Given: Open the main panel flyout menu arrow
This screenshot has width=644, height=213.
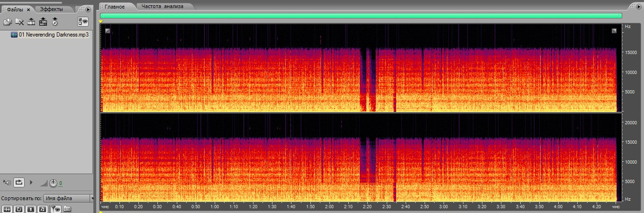Looking at the screenshot, I should pos(638,6).
